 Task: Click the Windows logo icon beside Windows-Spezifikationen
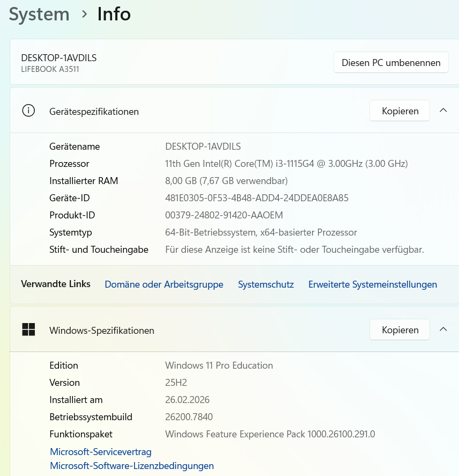[28, 329]
